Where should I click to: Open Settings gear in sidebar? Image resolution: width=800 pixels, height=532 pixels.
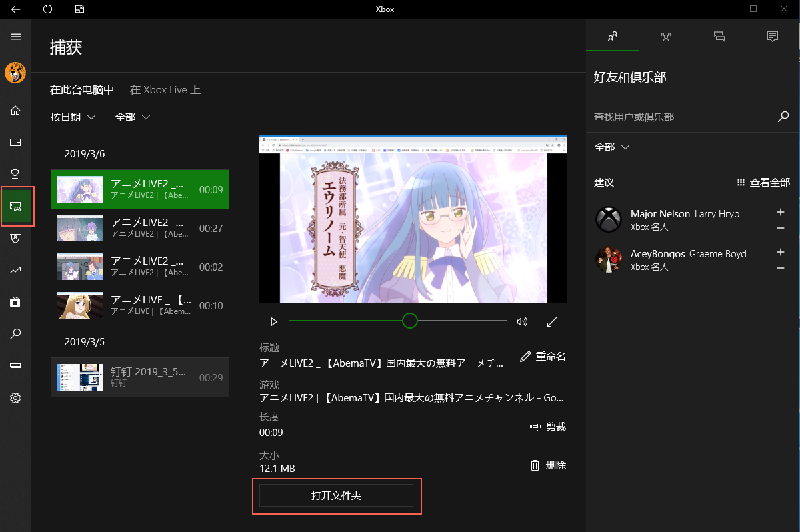point(15,398)
